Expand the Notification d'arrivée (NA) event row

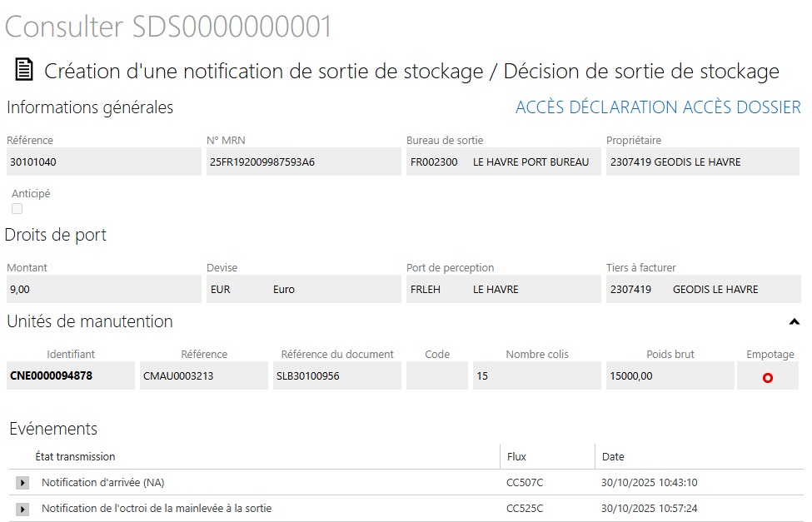tap(22, 483)
